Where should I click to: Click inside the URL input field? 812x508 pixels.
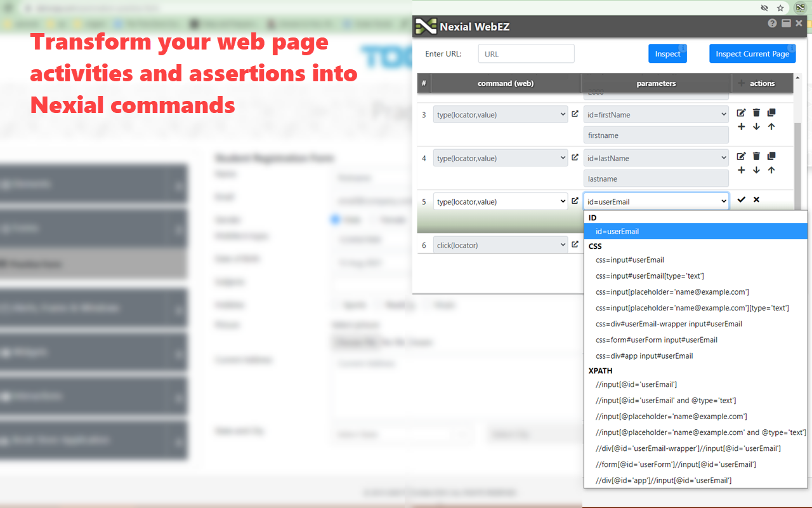pos(526,53)
